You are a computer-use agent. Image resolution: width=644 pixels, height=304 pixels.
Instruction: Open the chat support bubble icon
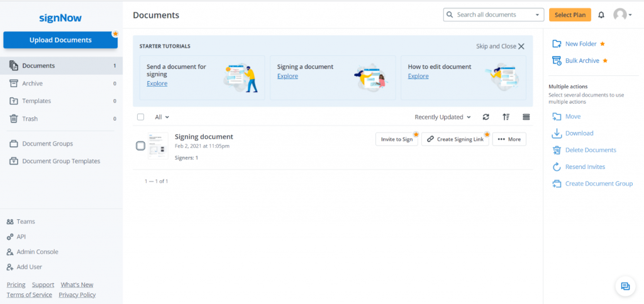coord(625,286)
